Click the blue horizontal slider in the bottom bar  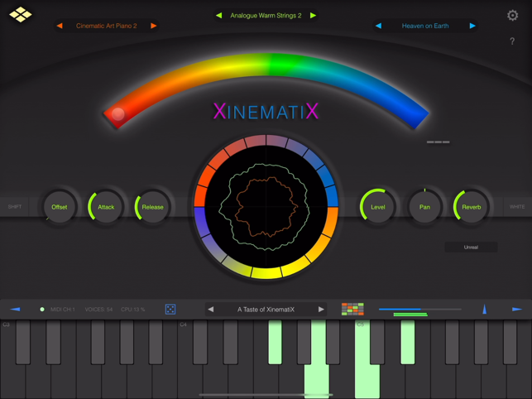tap(420, 309)
